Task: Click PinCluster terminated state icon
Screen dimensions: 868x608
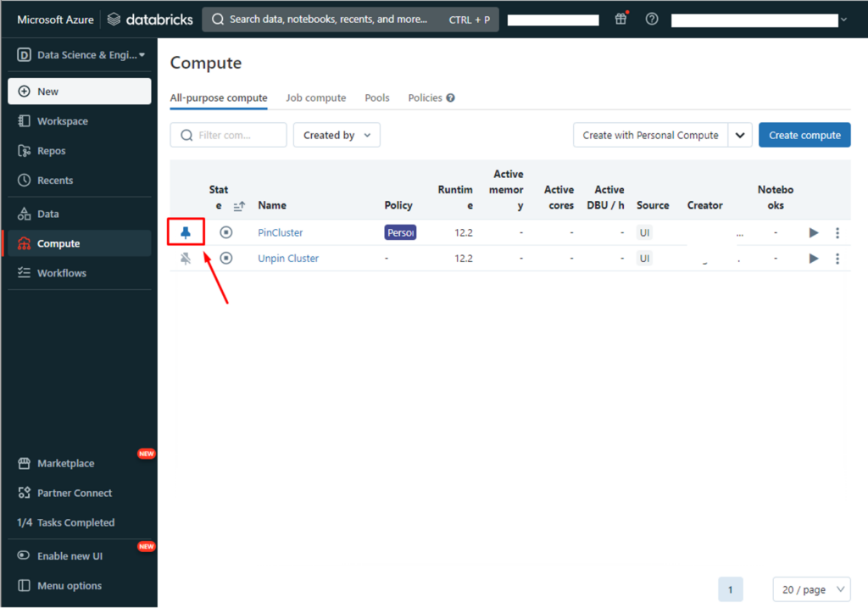Action: pyautogui.click(x=225, y=232)
